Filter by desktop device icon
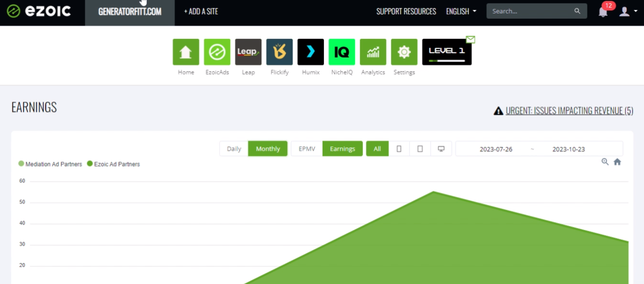Viewport: 644px width, 284px height. [441, 149]
